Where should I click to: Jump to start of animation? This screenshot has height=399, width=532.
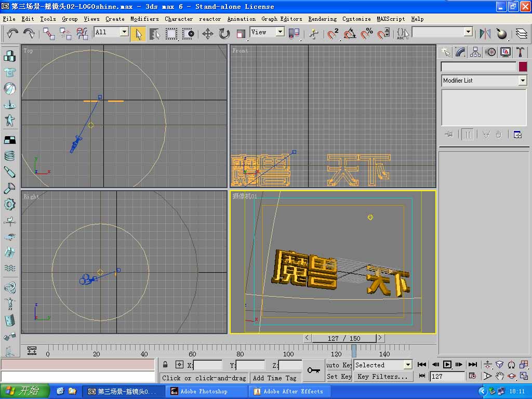[x=422, y=365]
